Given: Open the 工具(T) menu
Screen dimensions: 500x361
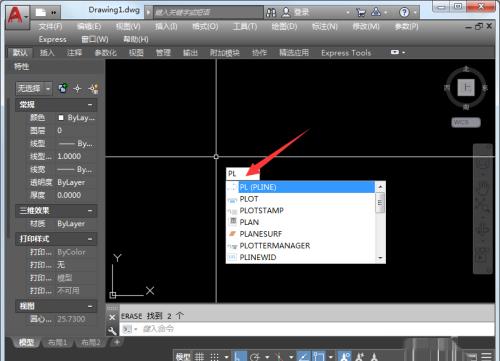Looking at the screenshot, I should [x=245, y=26].
